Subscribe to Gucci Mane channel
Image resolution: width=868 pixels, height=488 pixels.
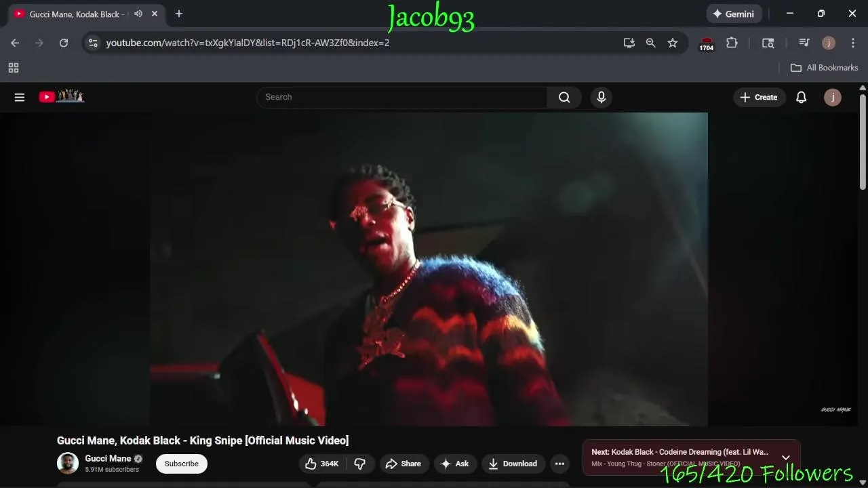[182, 464]
